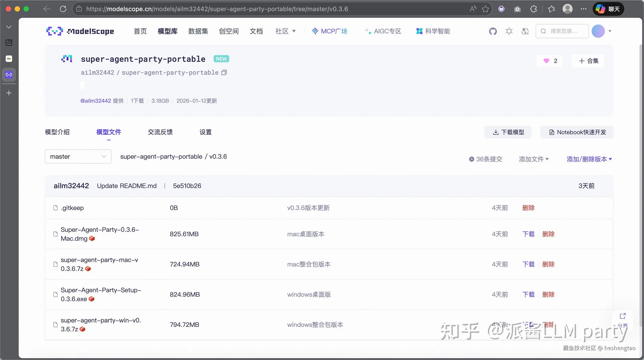
Task: Open the 36条提交 commit history
Action: 485,159
